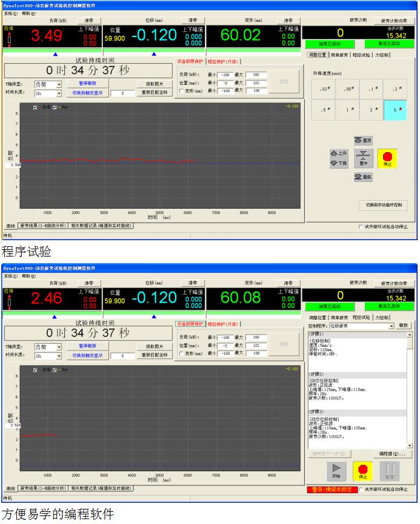This screenshot has height=524, width=420.
Task: Click the 置中 center-position icon button
Action: (363, 158)
